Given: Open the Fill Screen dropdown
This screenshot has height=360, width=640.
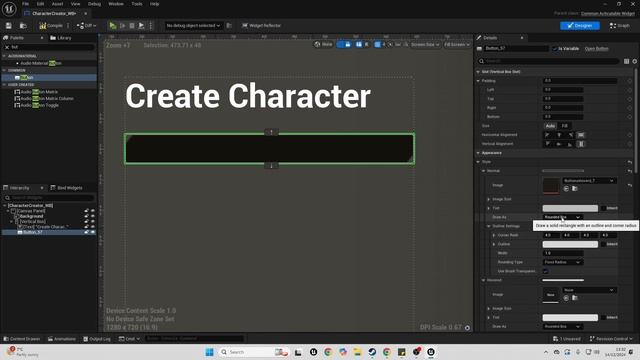Looking at the screenshot, I should point(457,44).
